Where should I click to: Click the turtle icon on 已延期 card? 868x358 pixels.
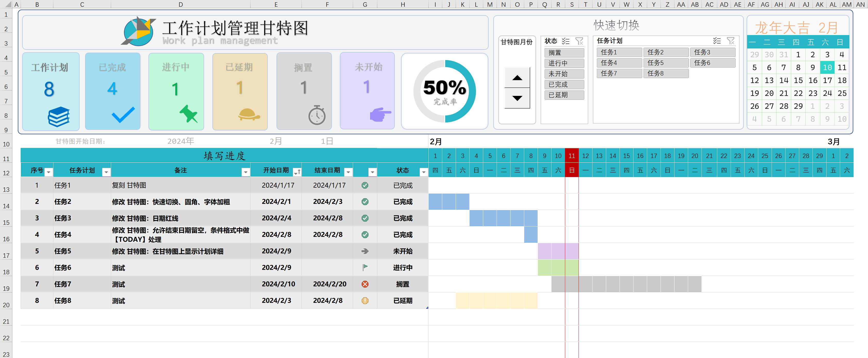click(x=249, y=114)
